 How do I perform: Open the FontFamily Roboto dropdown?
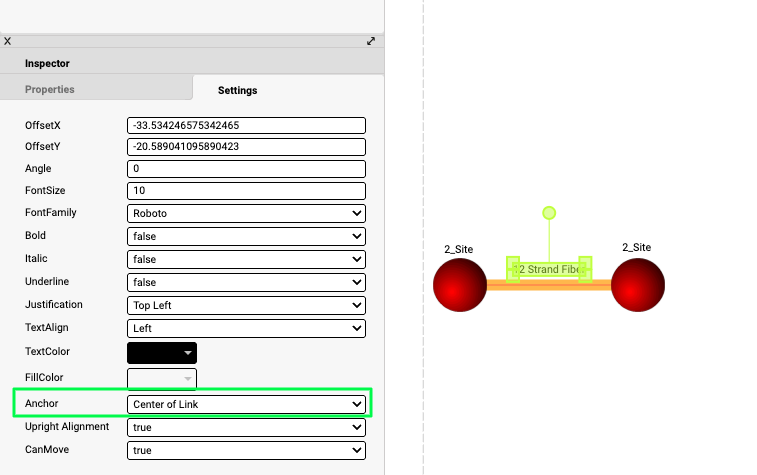(246, 213)
